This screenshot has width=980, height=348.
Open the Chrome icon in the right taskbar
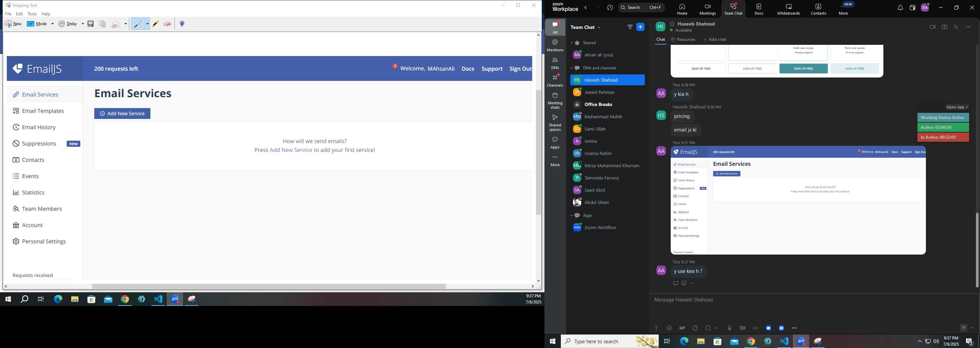(751, 342)
